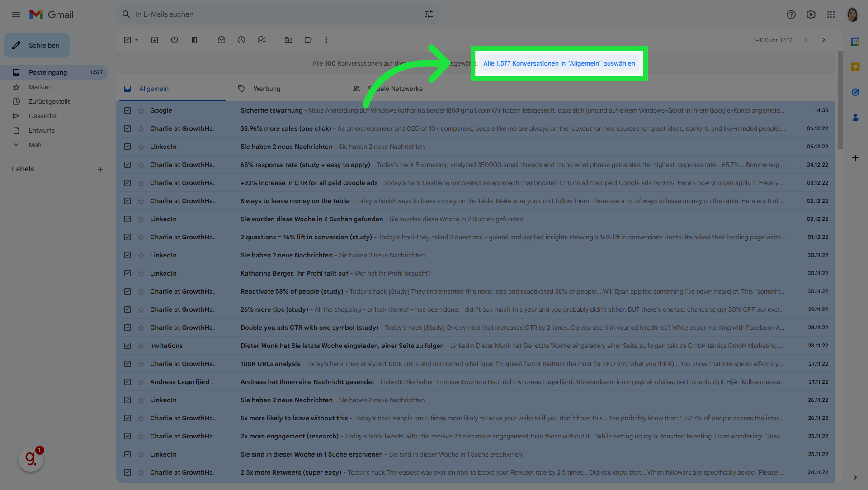Open the select options dropdown arrow
The image size is (868, 490).
tap(137, 40)
